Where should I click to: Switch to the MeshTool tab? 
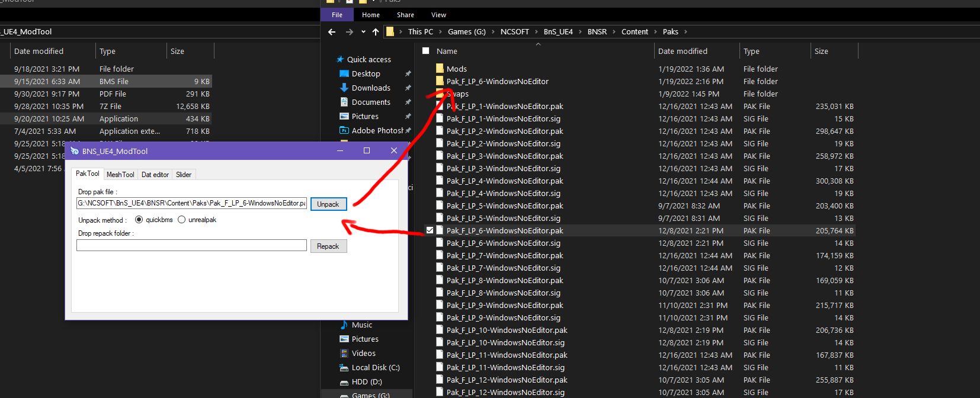coord(120,175)
